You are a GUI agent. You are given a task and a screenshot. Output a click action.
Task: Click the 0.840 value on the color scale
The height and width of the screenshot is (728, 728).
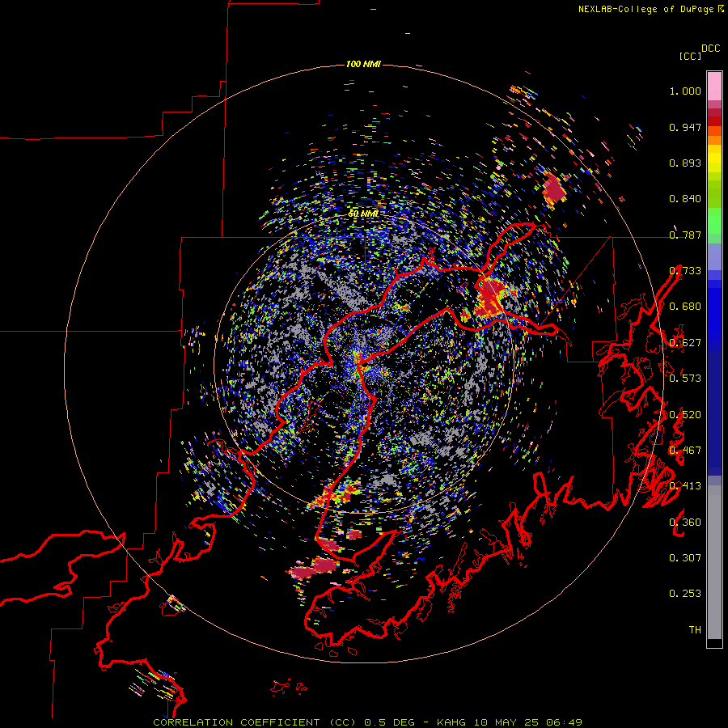point(685,199)
